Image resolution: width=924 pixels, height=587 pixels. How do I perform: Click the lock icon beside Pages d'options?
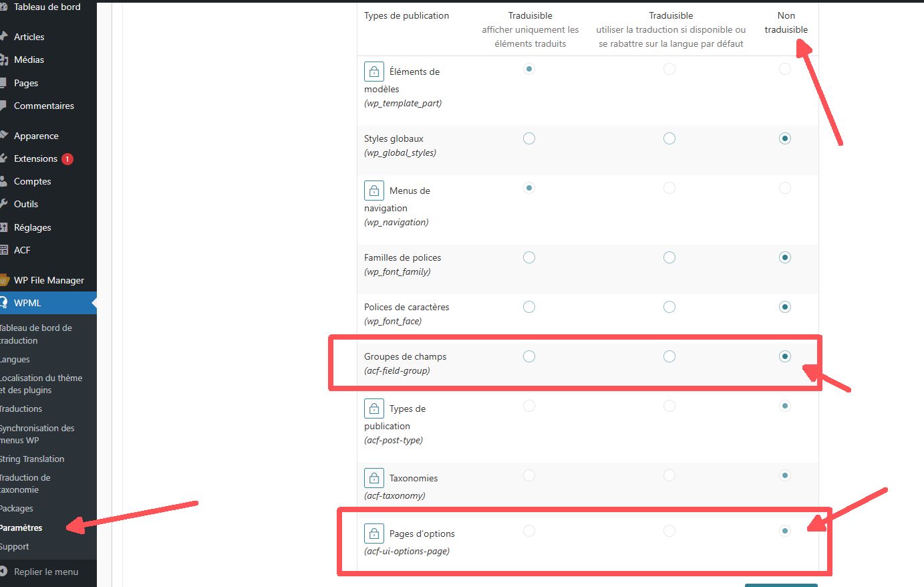coord(374,534)
